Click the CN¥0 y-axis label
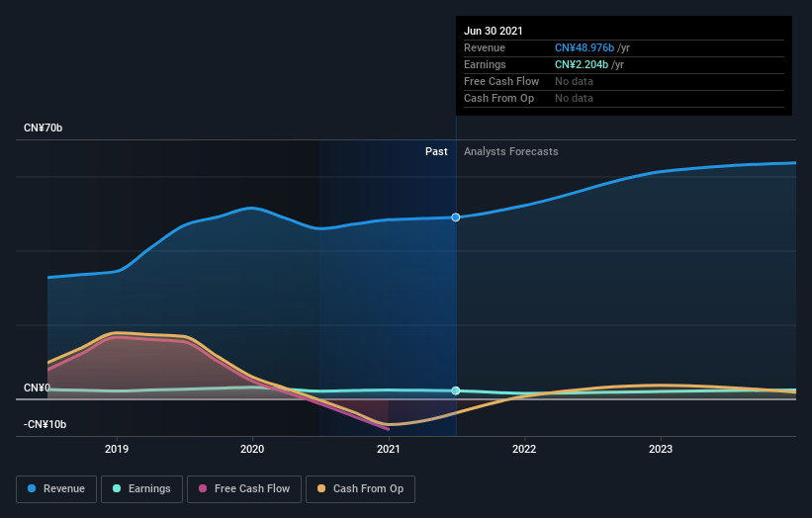 click(37, 388)
